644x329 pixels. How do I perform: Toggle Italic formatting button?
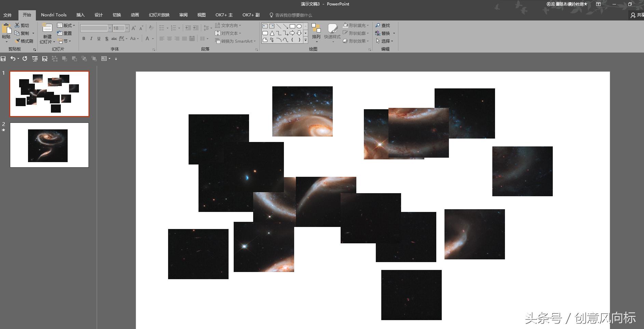(x=91, y=39)
